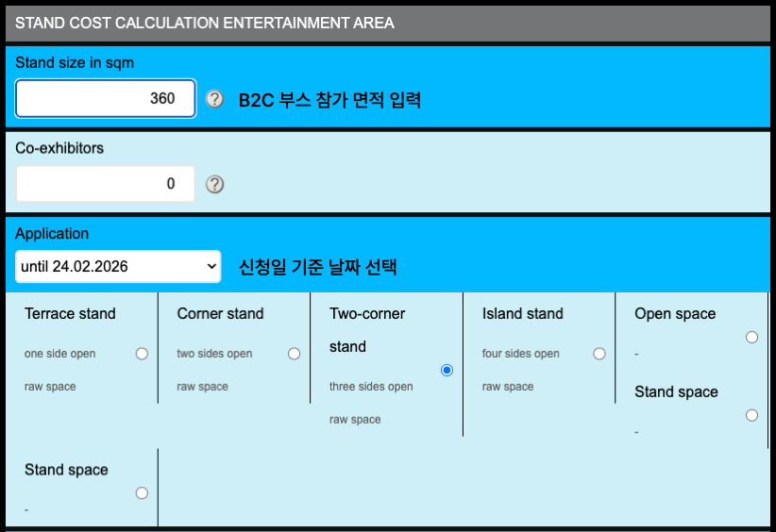Click the help icon beside Stand size field
The width and height of the screenshot is (776, 532).
click(214, 99)
